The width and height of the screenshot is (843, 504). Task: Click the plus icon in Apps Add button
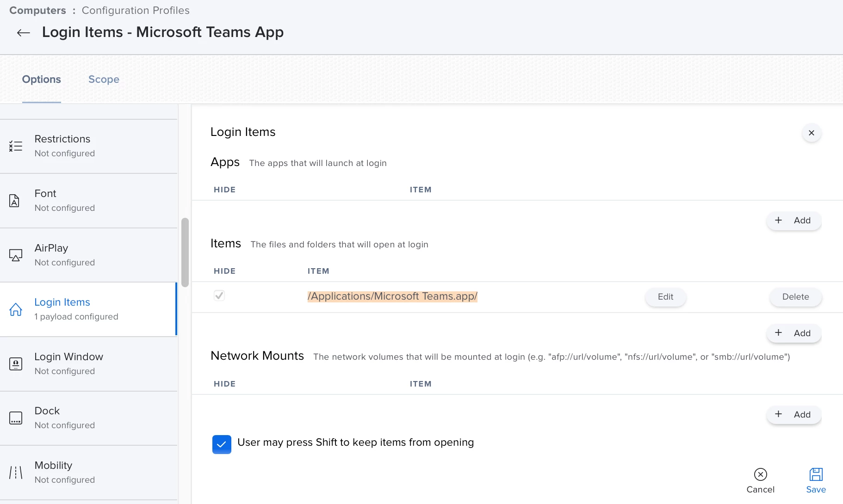[x=779, y=220]
